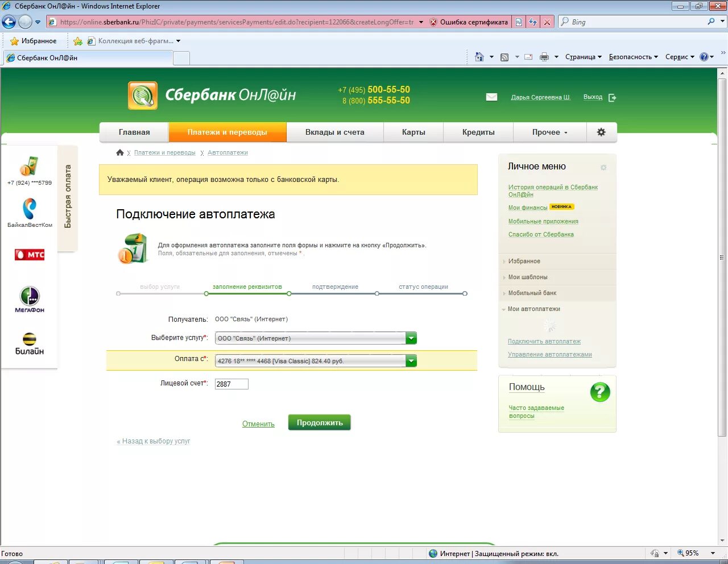
Task: Click the Выход logout link
Action: [593, 97]
